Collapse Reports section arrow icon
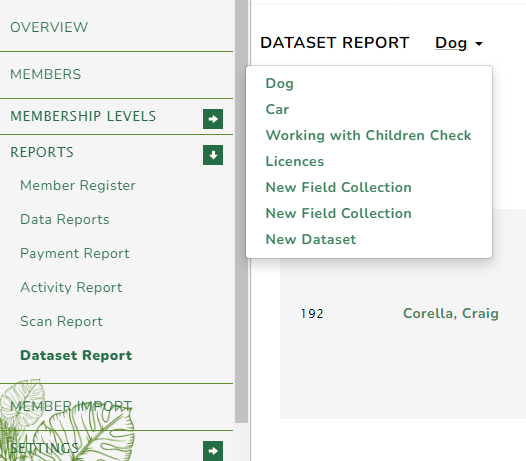 (x=213, y=155)
